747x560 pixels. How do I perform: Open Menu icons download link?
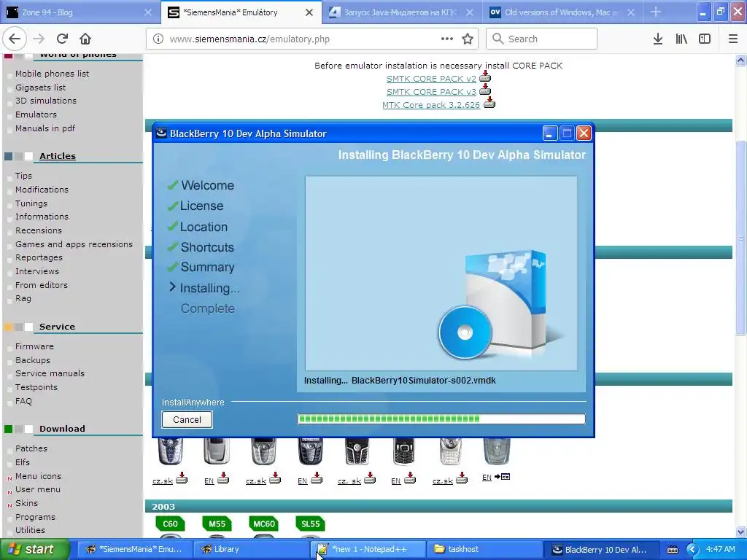pyautogui.click(x=38, y=476)
